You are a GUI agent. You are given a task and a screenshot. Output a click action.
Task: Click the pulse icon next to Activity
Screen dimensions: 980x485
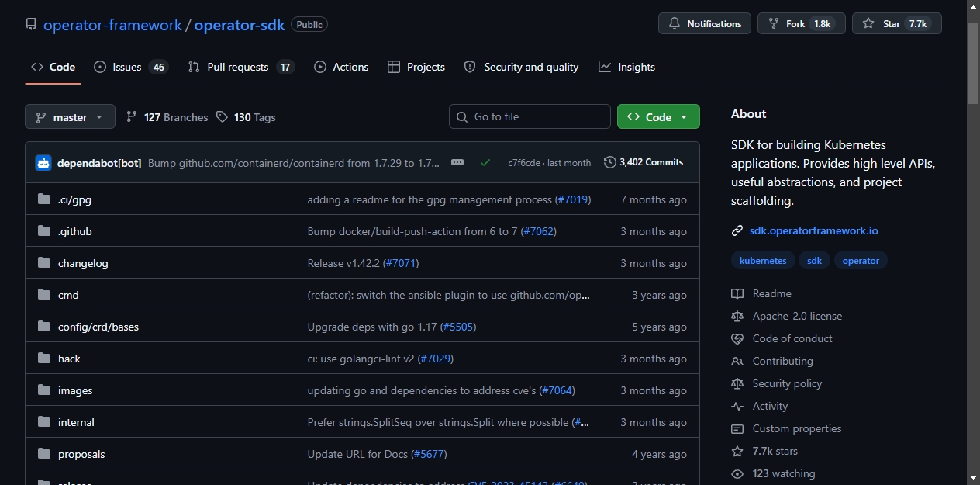pos(737,406)
